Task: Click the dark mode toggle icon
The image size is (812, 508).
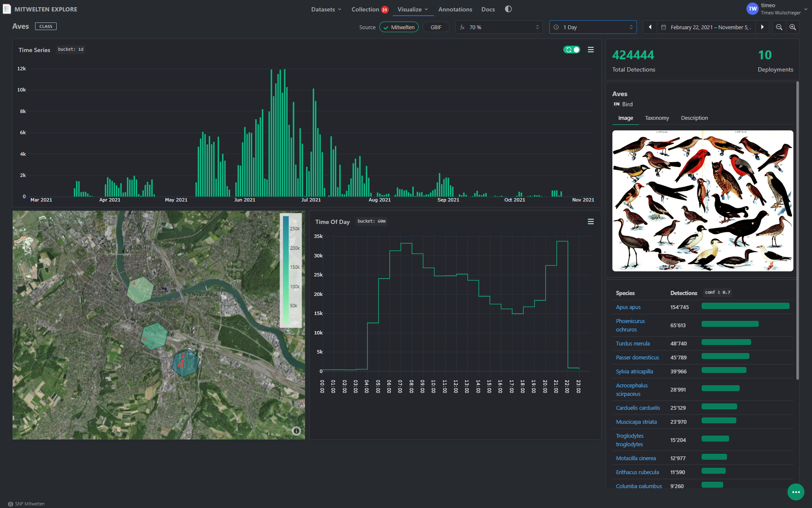Action: tap(509, 9)
